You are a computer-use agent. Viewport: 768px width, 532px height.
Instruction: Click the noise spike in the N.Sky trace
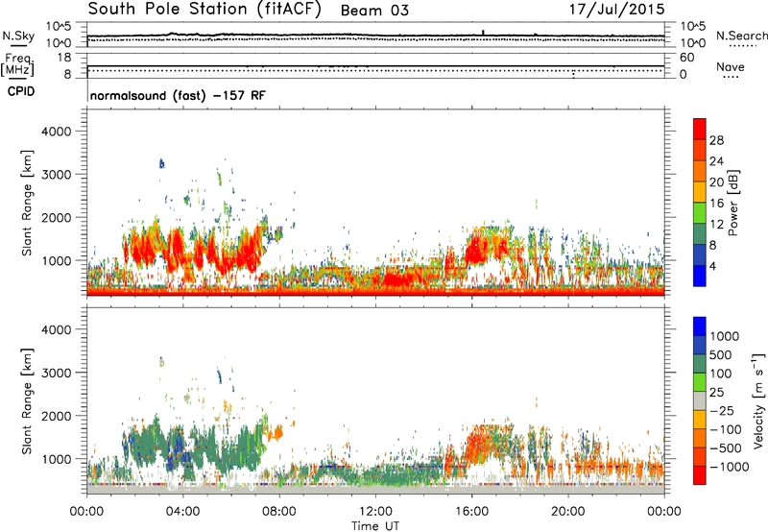click(x=483, y=33)
